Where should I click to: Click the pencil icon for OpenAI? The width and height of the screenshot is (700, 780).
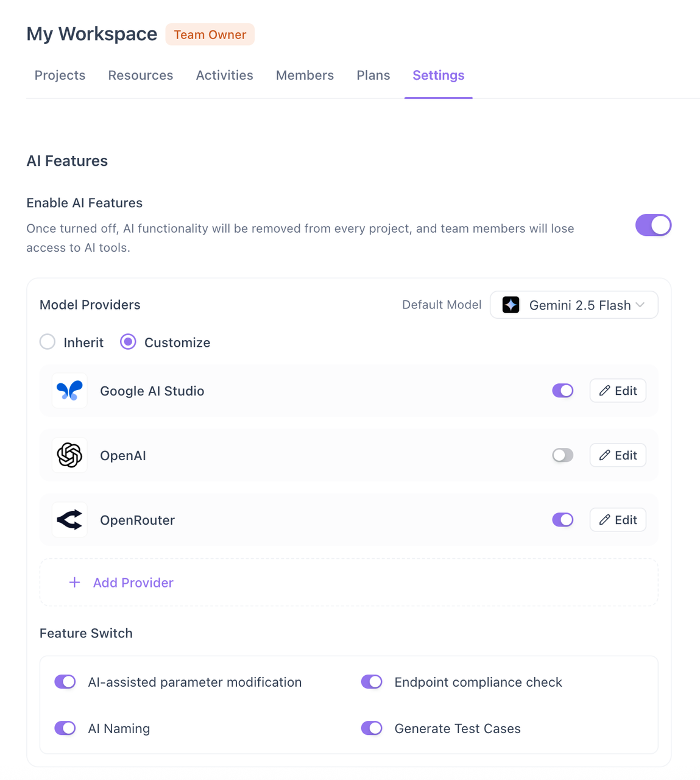(604, 455)
